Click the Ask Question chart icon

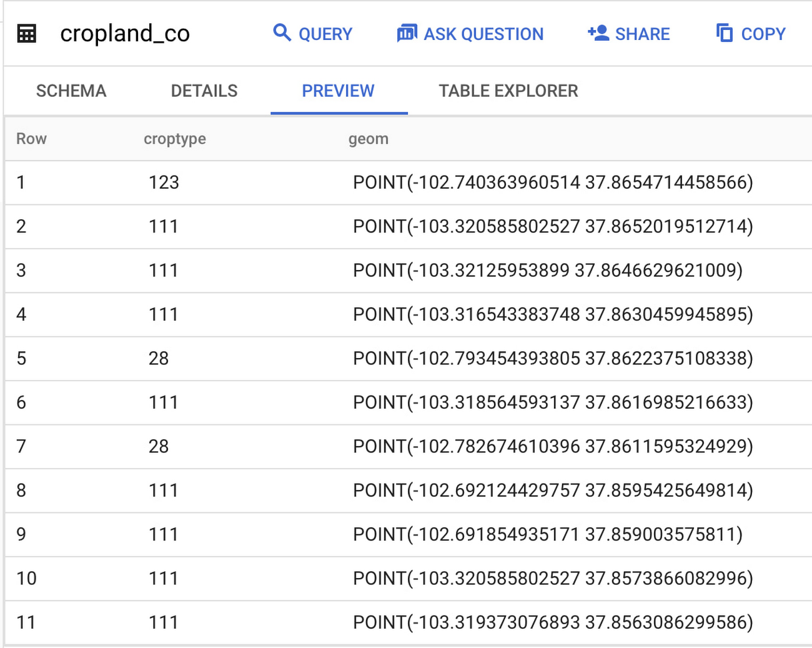(407, 33)
